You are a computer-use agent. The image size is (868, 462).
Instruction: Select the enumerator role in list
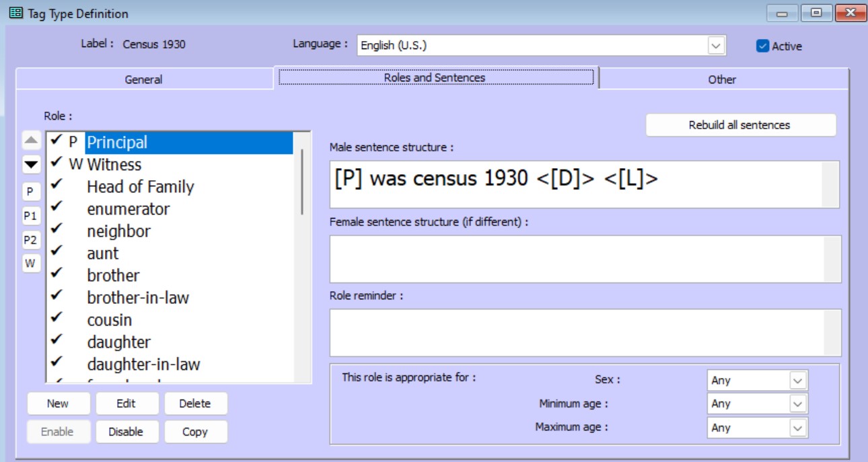coord(128,209)
